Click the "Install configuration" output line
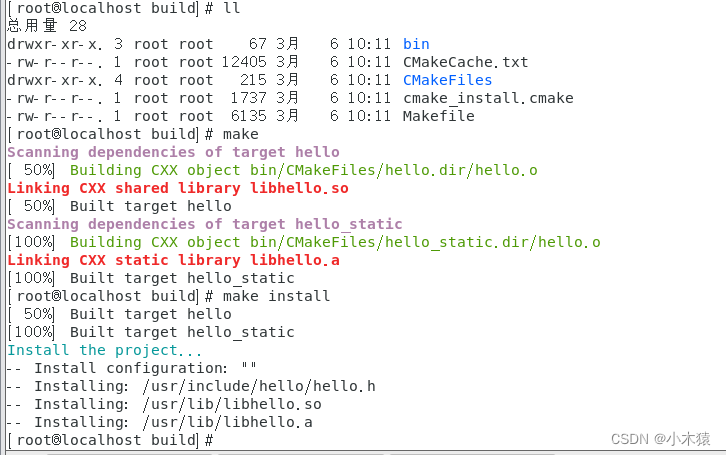Viewport: 726px width, 455px height. (145, 368)
